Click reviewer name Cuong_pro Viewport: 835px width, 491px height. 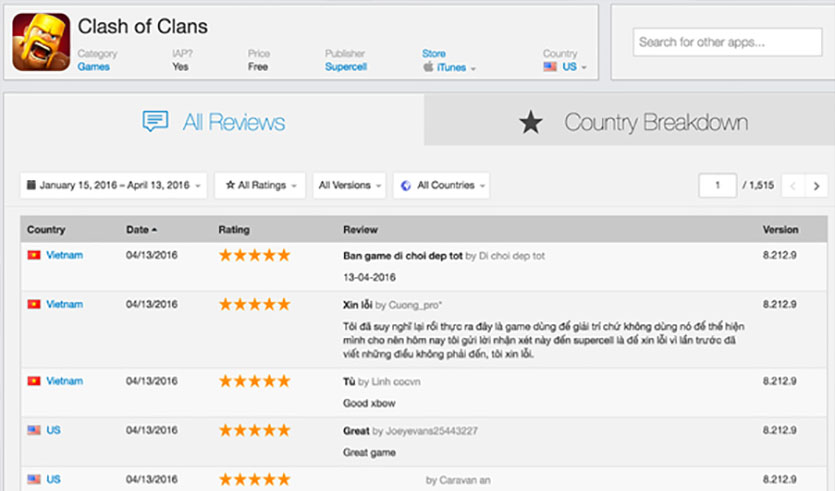[x=415, y=305]
